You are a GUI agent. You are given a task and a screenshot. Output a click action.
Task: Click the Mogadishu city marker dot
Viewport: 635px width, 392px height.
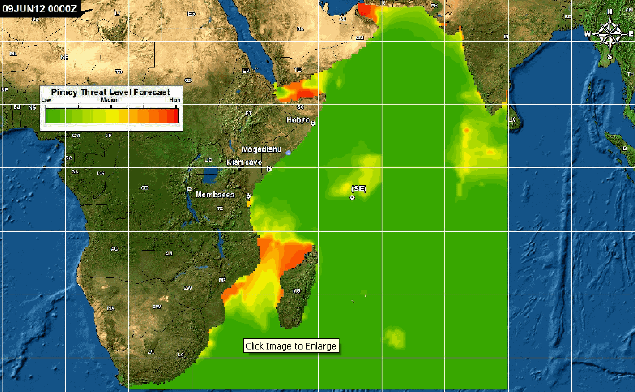pyautogui.click(x=288, y=153)
